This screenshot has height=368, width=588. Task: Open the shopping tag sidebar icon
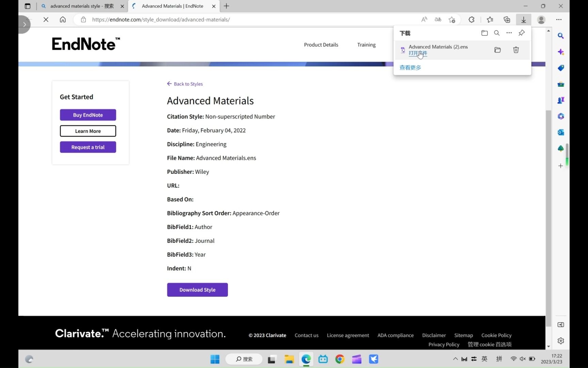561,68
